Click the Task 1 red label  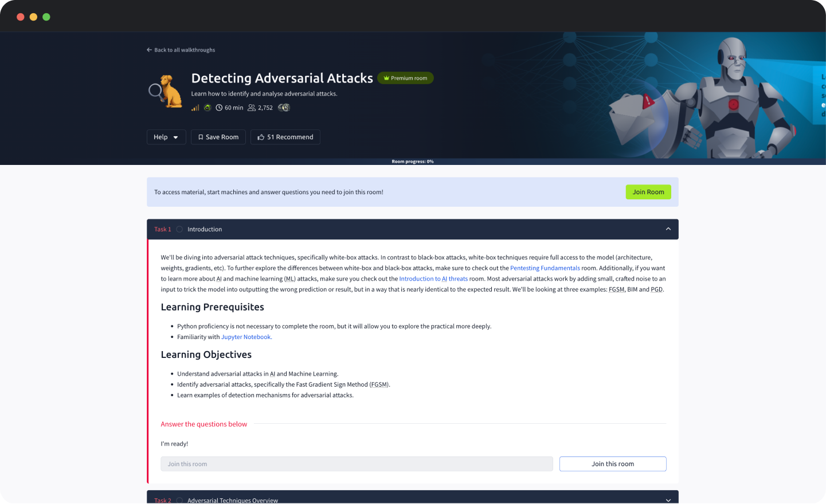click(163, 229)
